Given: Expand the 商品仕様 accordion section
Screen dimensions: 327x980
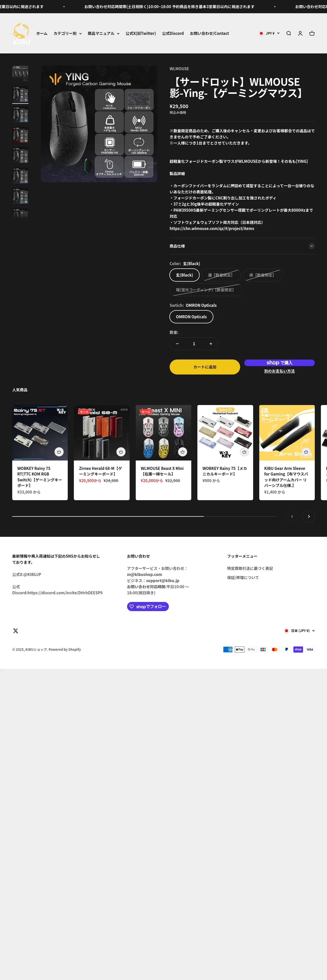Looking at the screenshot, I should (242, 246).
